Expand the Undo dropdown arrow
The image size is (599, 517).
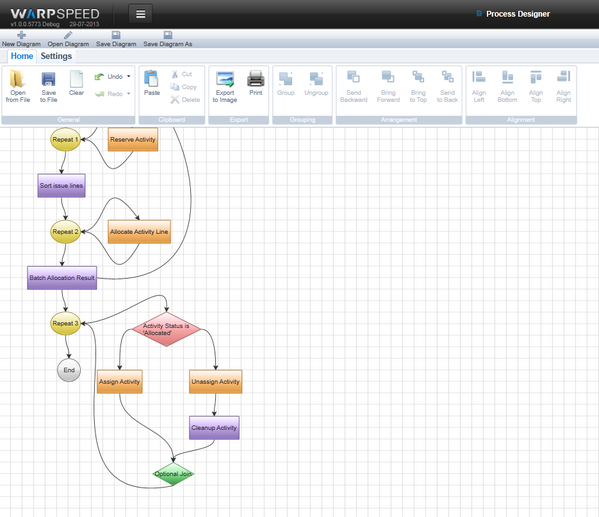[x=129, y=76]
